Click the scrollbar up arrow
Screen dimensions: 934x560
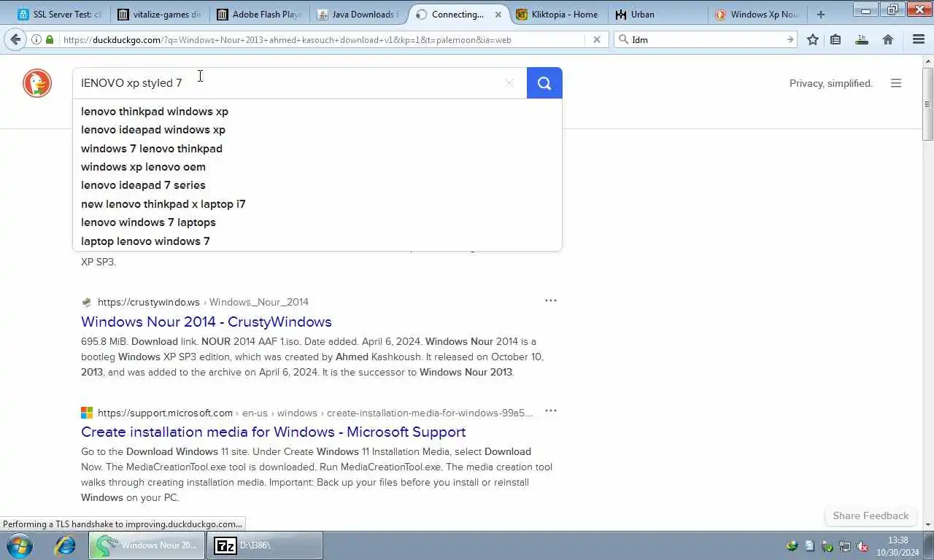point(928,61)
